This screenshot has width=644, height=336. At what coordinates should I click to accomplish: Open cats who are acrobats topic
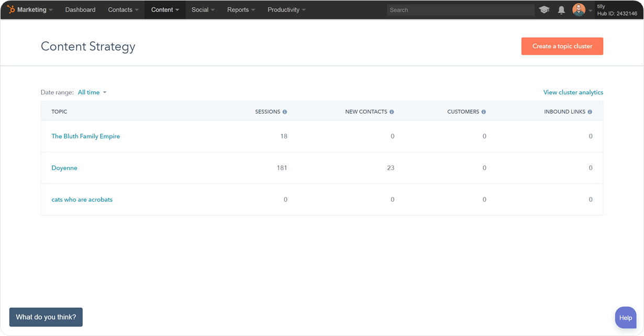82,199
